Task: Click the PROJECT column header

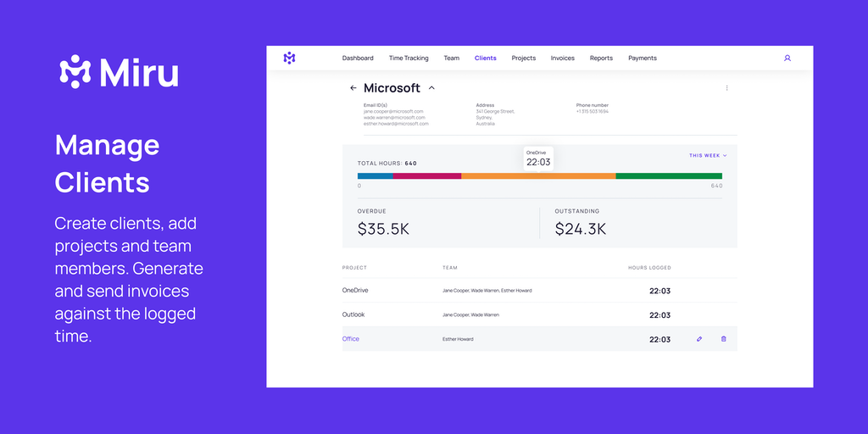Action: (x=354, y=268)
